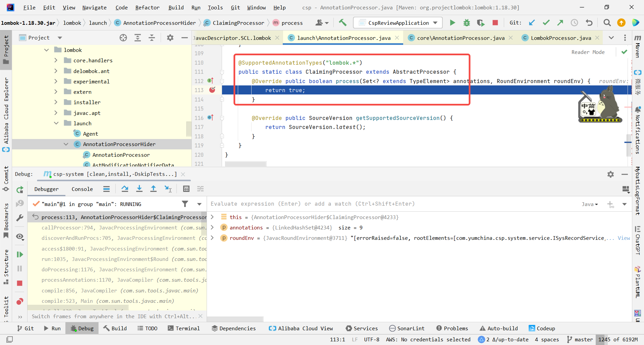Image resolution: width=644 pixels, height=345 pixels.
Task: Switch to LombokProcessor.java tab
Action: coord(561,38)
